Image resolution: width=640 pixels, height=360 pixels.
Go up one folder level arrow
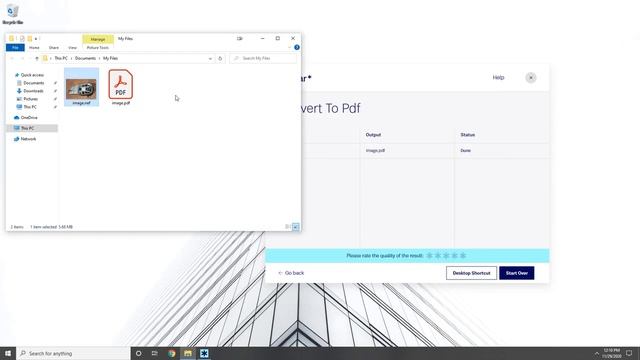pos(37,58)
